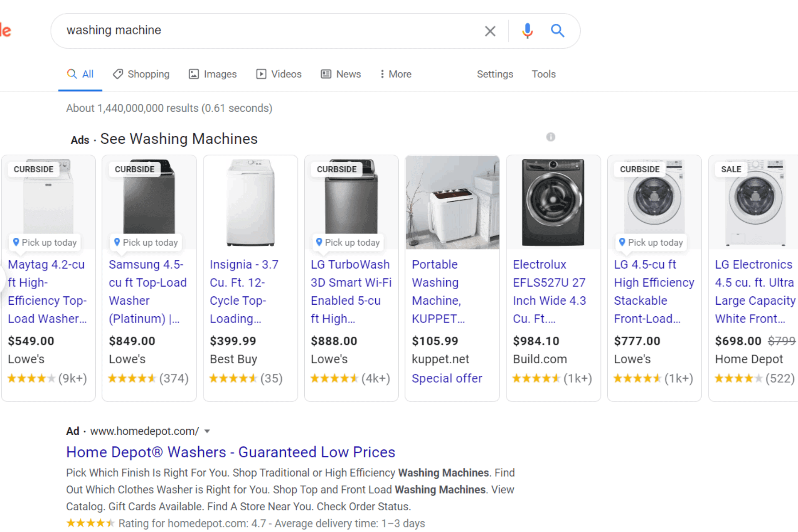This screenshot has width=798, height=532.
Task: Click Home Depot seller name
Action: click(749, 359)
